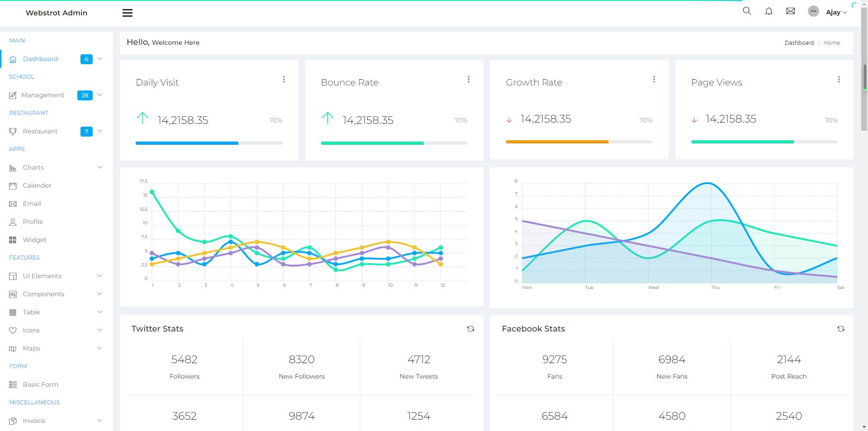Click the blue Daily Visit progress bar
This screenshot has height=431, width=868.
pyautogui.click(x=187, y=143)
